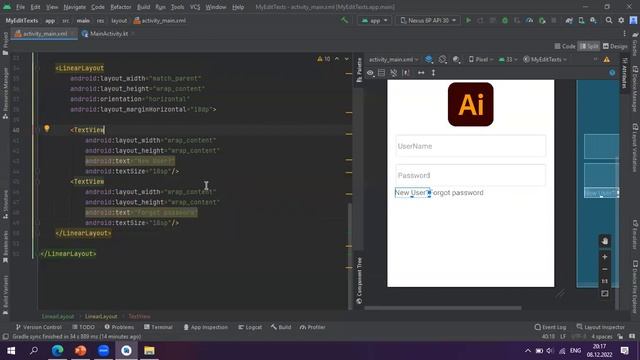Open File Explorer from taskbar
The image size is (640, 360).
tap(149, 351)
